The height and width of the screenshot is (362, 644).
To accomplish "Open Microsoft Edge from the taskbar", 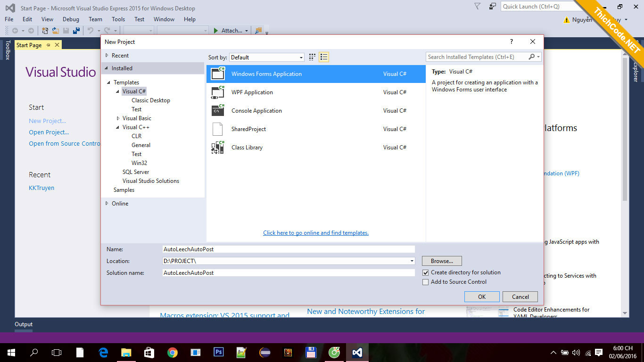I will tap(103, 352).
